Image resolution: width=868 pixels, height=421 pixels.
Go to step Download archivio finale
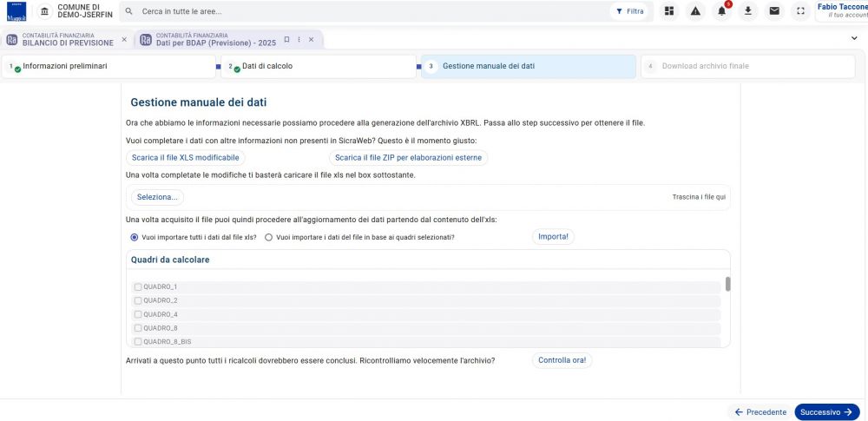coord(748,67)
